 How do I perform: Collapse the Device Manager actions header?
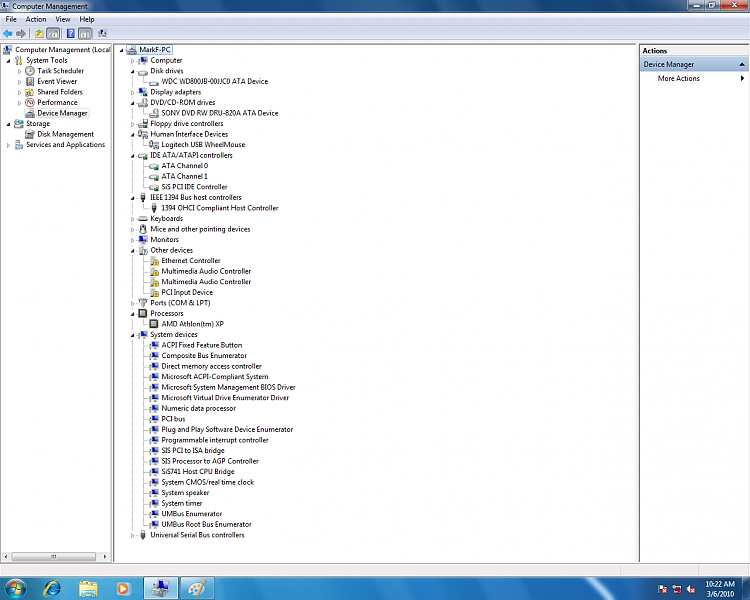pos(742,65)
